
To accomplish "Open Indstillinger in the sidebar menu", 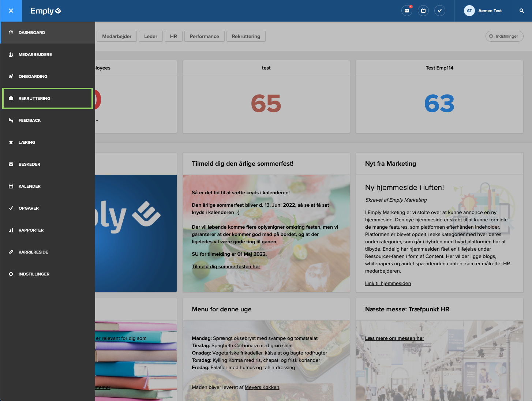I will [x=34, y=274].
